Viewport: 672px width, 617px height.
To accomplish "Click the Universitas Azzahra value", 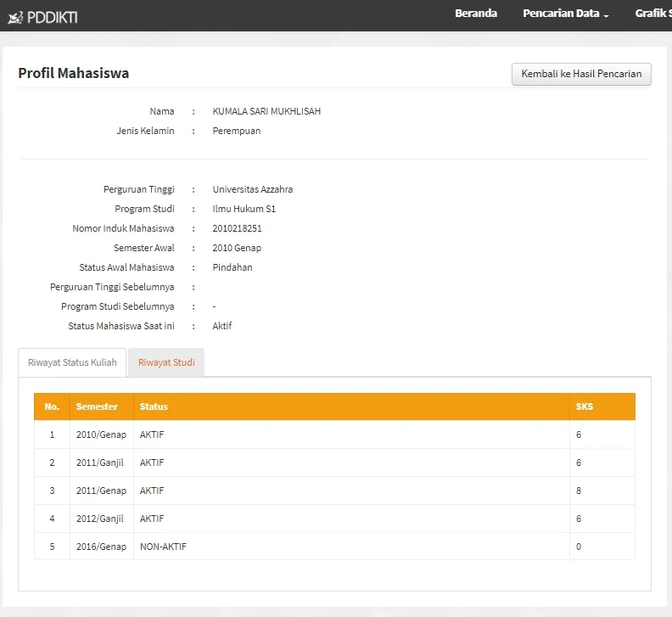I will 252,189.
